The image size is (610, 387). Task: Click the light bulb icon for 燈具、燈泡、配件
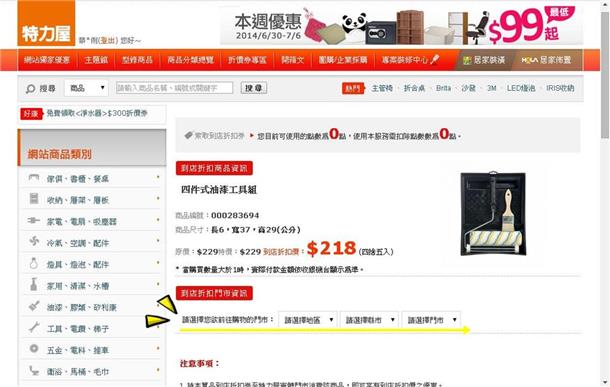click(34, 263)
